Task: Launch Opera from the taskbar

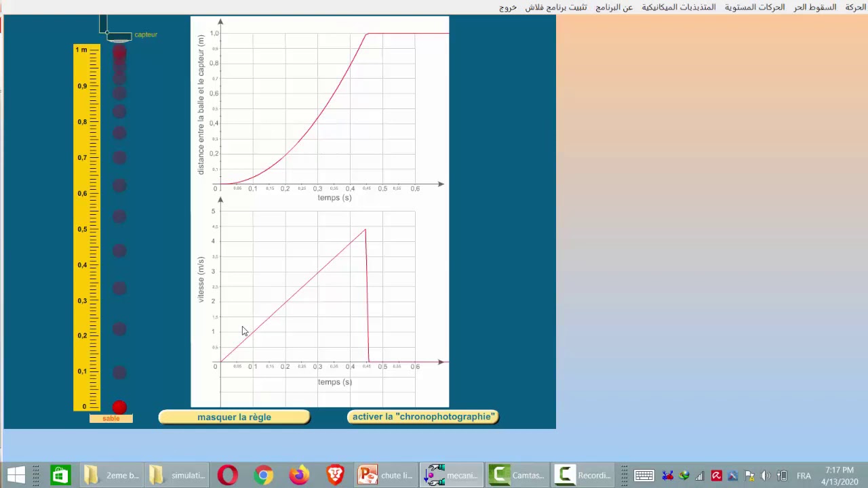Action: click(x=228, y=475)
